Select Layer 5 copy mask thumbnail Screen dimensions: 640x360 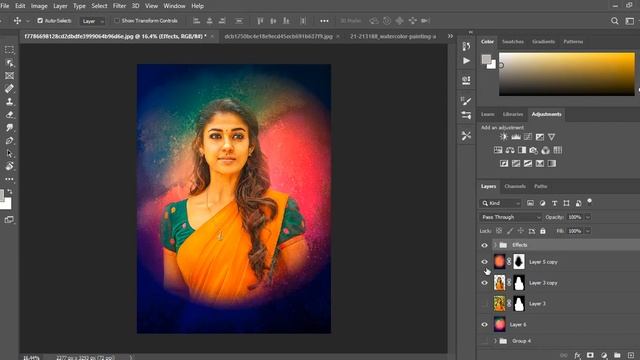[x=519, y=262]
